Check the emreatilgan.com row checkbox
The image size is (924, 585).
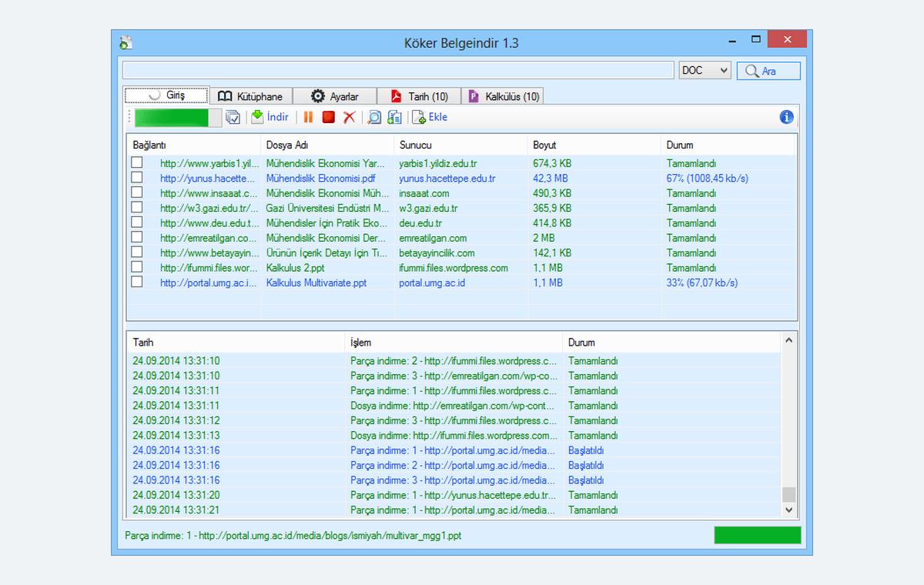(x=137, y=237)
